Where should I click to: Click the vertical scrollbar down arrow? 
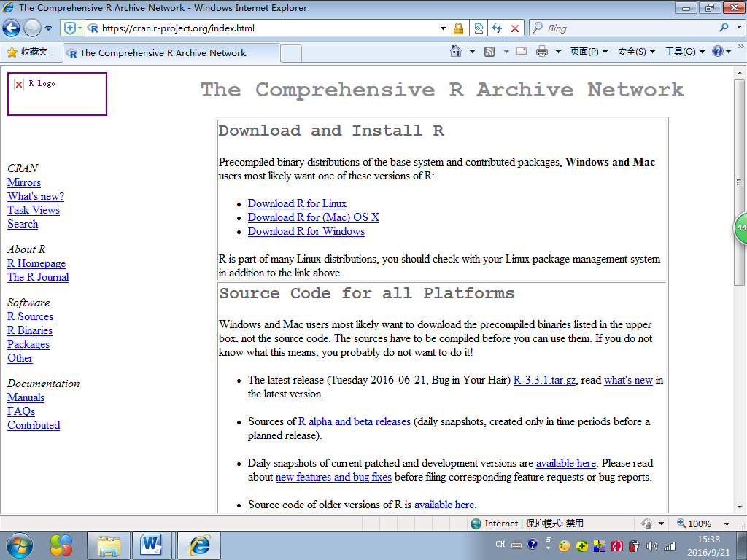(740, 507)
